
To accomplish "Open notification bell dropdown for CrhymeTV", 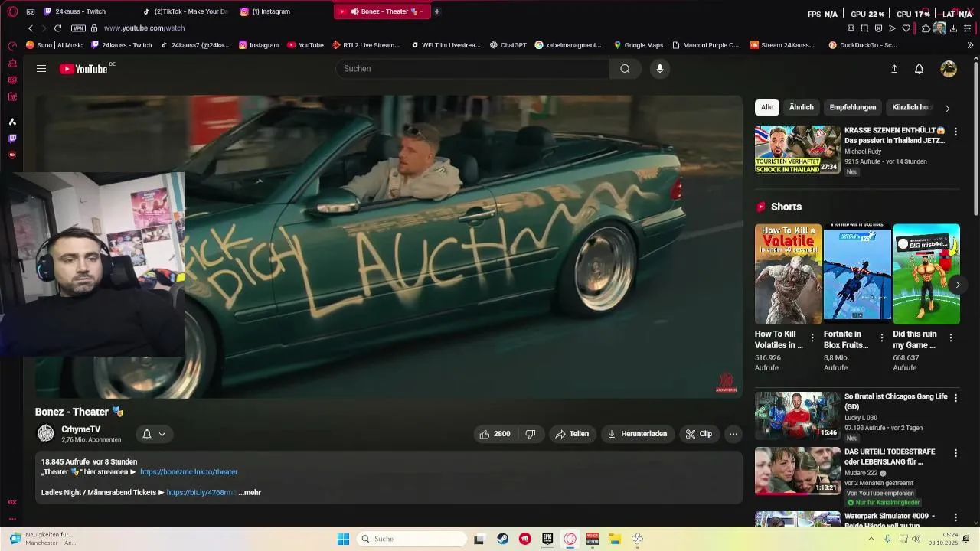I will [153, 434].
